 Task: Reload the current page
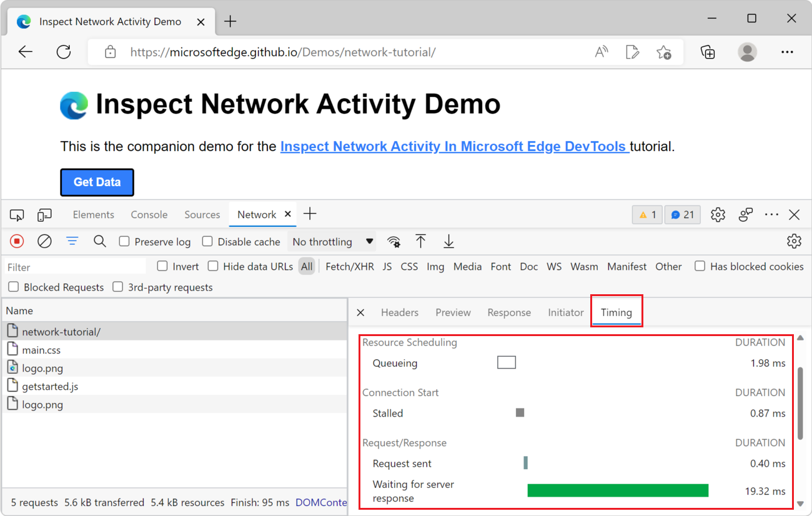click(64, 52)
